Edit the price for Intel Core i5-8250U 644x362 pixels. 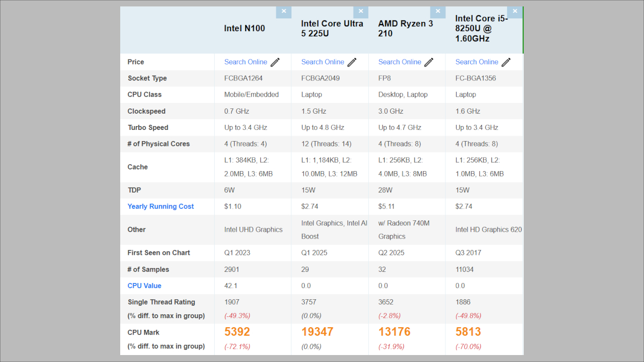pos(506,62)
